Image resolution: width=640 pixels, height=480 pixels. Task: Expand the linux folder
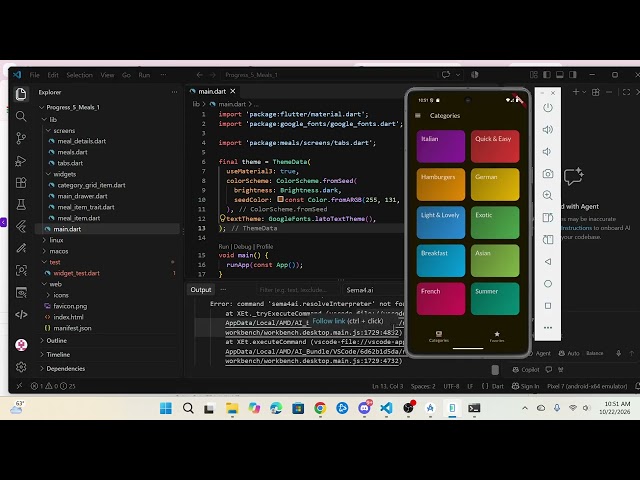(x=53, y=240)
